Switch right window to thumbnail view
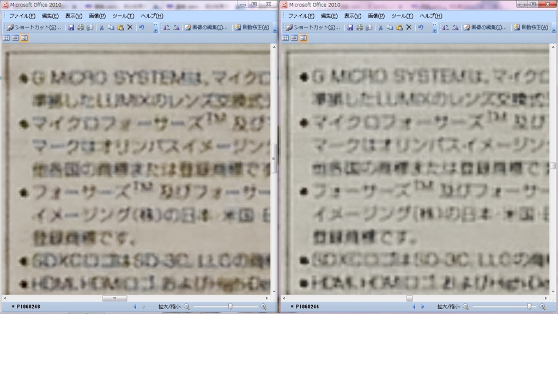Viewport: 558px width, 392px height. click(x=286, y=38)
